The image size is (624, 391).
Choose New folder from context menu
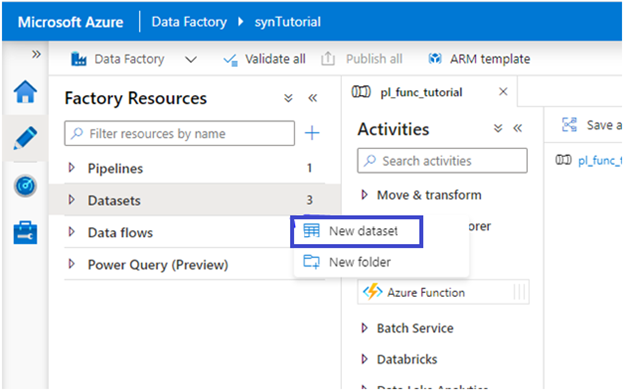[381, 262]
